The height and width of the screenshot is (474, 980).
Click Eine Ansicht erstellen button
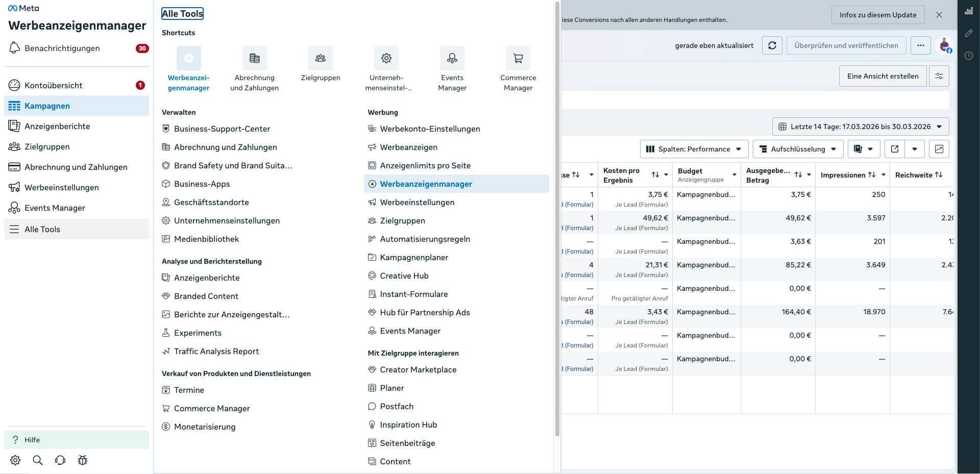(x=883, y=76)
